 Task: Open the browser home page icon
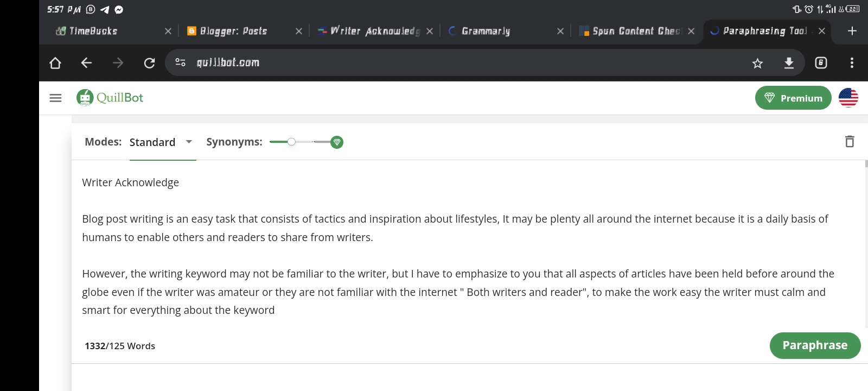(55, 63)
